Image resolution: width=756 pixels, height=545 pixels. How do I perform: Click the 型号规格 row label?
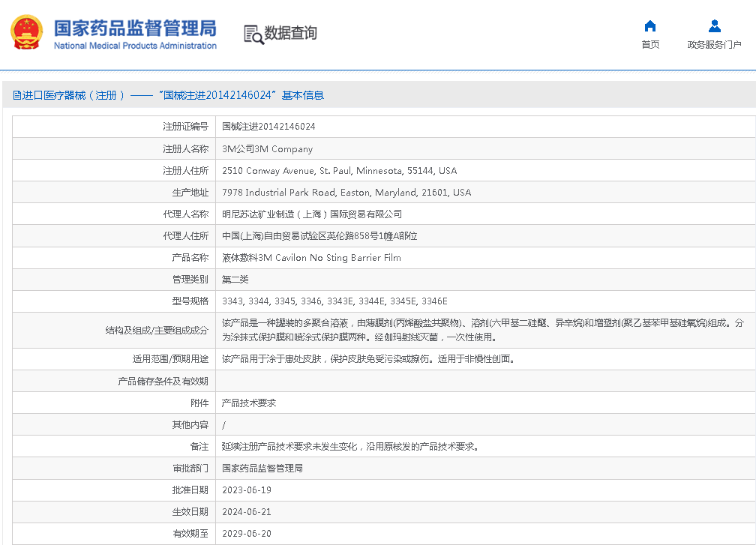click(x=190, y=301)
